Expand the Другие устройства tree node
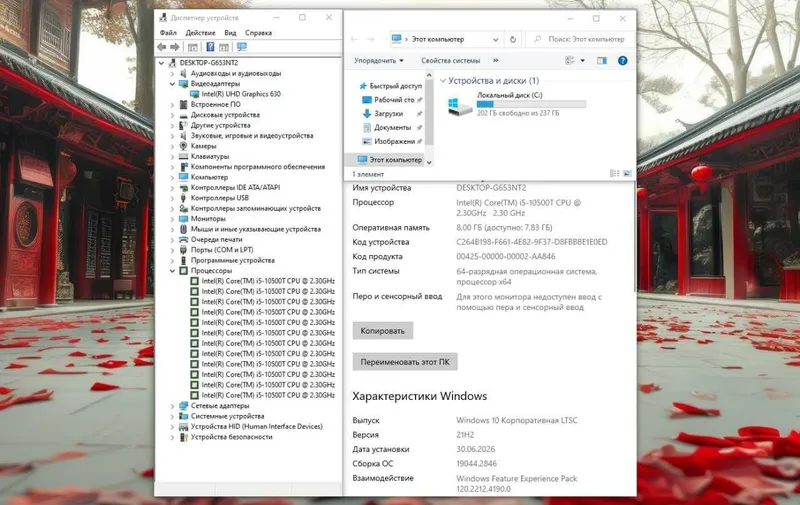The width and height of the screenshot is (800, 505). [172, 125]
